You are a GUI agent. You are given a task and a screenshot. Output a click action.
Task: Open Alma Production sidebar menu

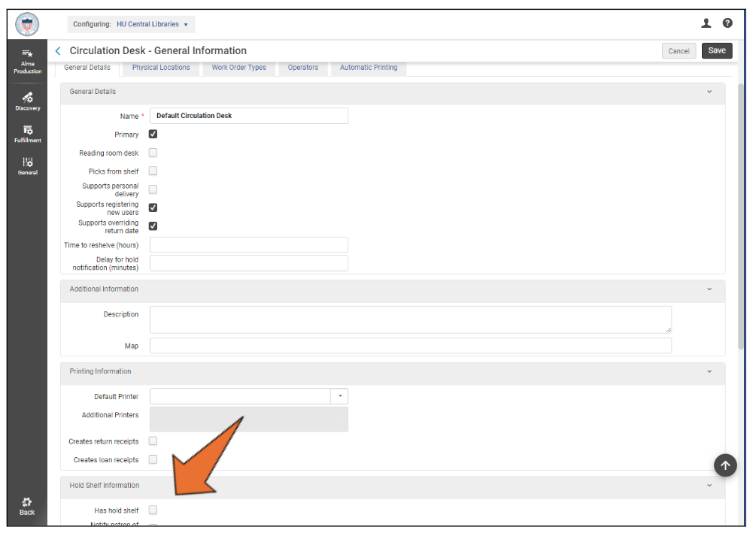point(27,61)
